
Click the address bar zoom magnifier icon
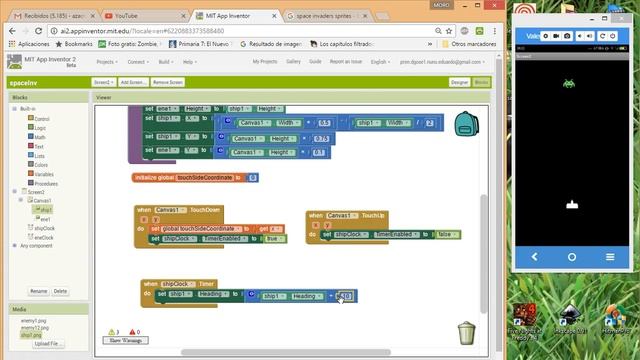tap(438, 31)
